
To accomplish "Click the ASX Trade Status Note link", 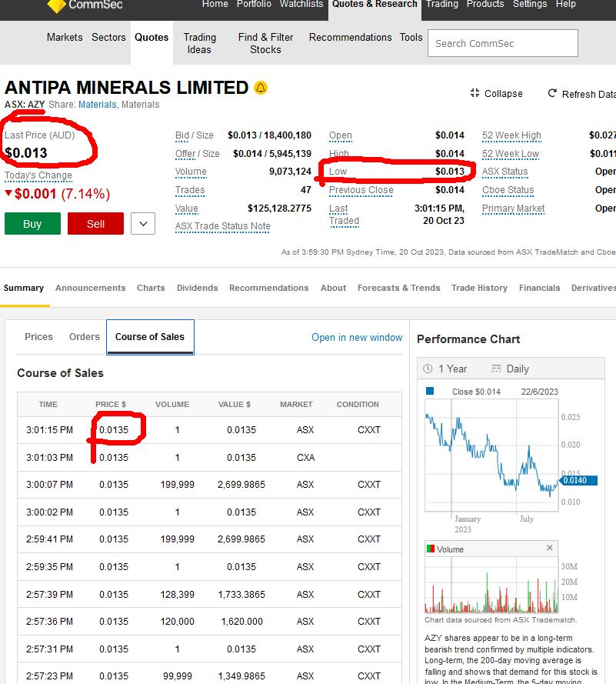I will pyautogui.click(x=222, y=226).
